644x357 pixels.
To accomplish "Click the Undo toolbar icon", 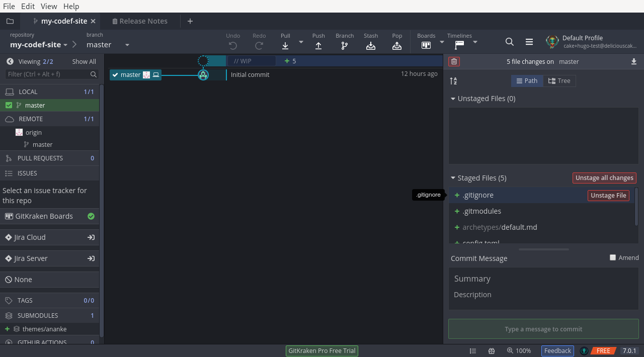I will tap(233, 45).
